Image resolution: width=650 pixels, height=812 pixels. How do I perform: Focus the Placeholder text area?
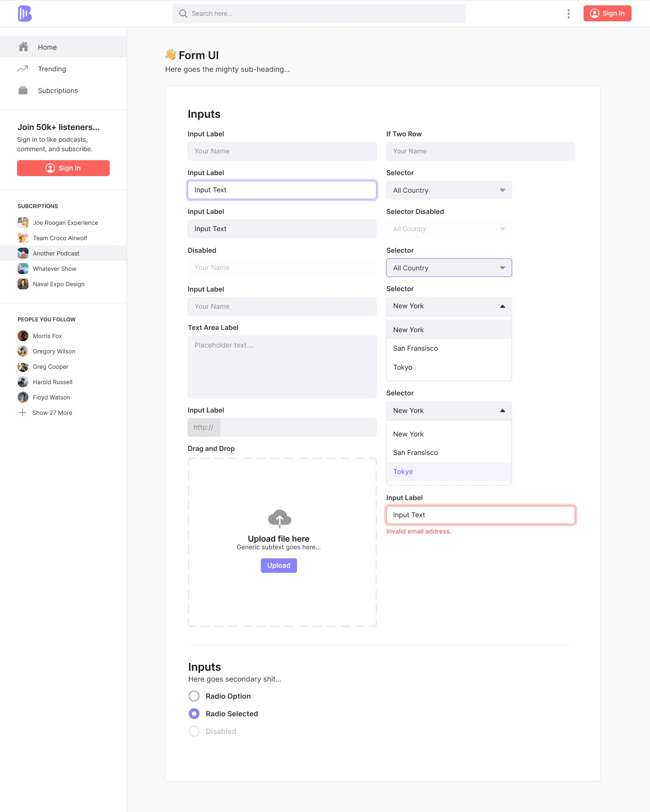[282, 367]
